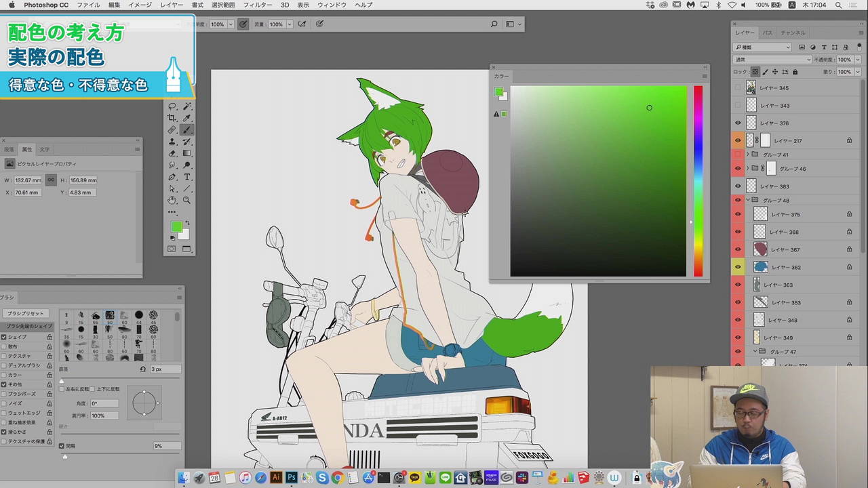Select the Hand tool
Image resolution: width=868 pixels, height=488 pixels.
(172, 200)
